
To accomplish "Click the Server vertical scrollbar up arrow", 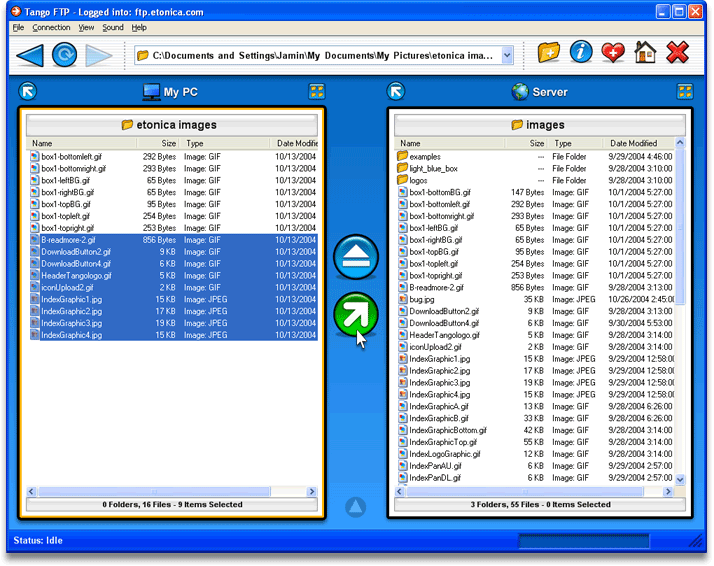I will (x=680, y=143).
